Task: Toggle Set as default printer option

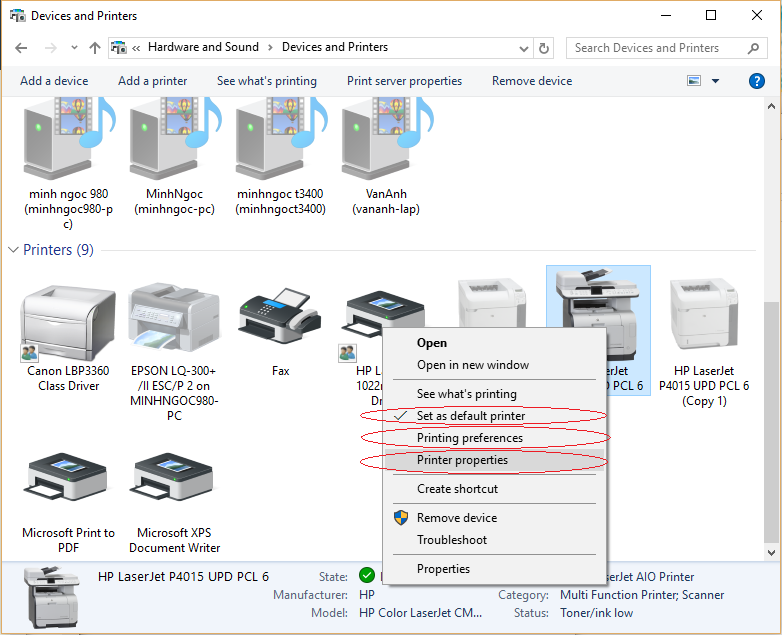Action: [x=470, y=416]
